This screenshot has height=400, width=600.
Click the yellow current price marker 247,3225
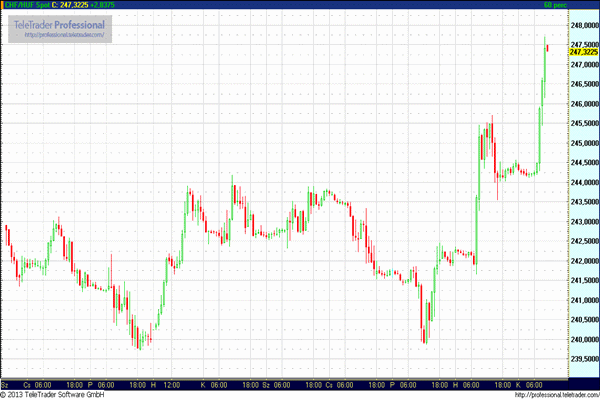[x=583, y=53]
